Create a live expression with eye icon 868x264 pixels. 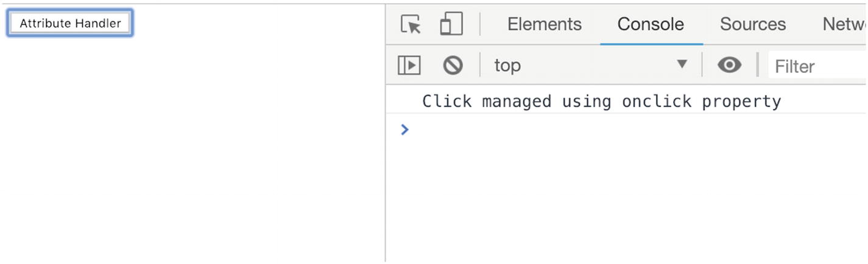(x=729, y=65)
